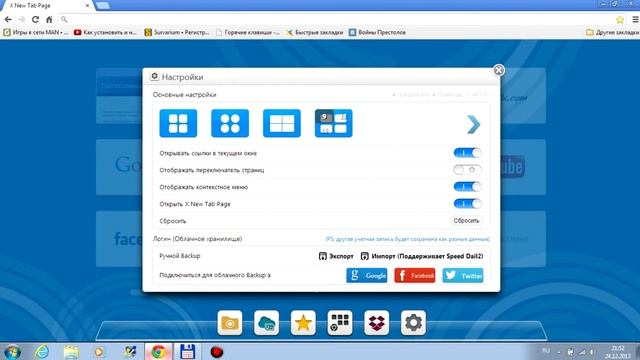Open the cloud dock icon

266,323
